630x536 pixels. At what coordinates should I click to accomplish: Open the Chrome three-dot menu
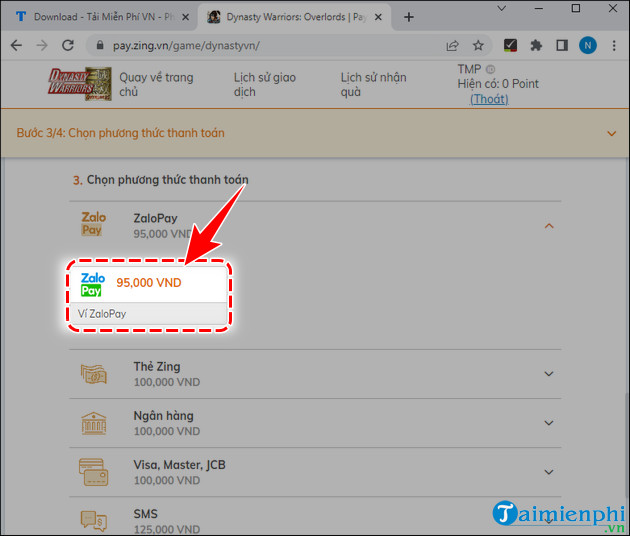(x=614, y=45)
